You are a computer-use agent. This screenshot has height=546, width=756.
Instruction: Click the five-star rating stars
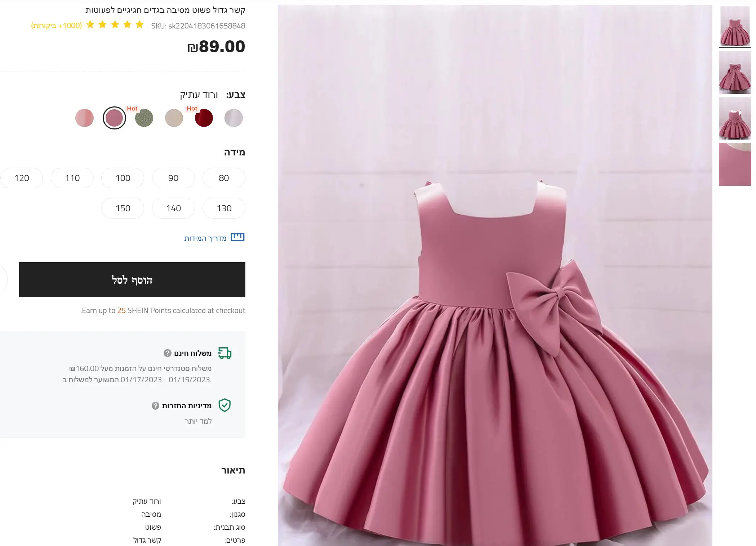[115, 25]
